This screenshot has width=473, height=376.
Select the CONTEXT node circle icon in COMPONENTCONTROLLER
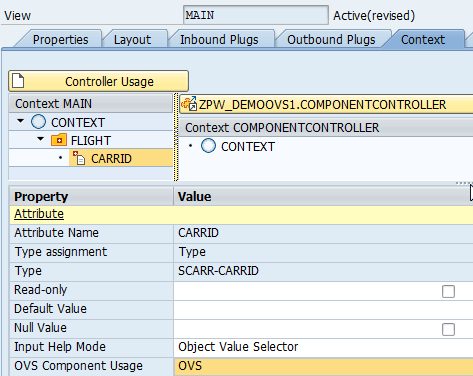[x=208, y=146]
